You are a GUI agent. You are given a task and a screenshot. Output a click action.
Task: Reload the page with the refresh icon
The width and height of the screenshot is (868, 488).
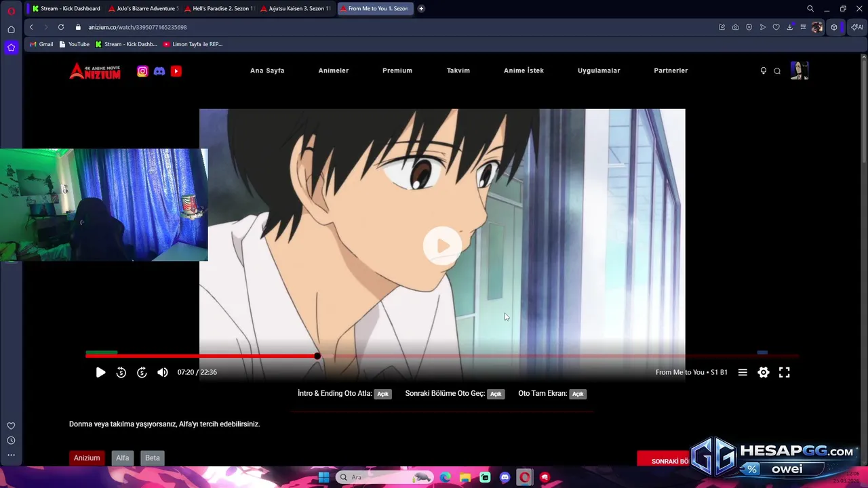pos(61,27)
